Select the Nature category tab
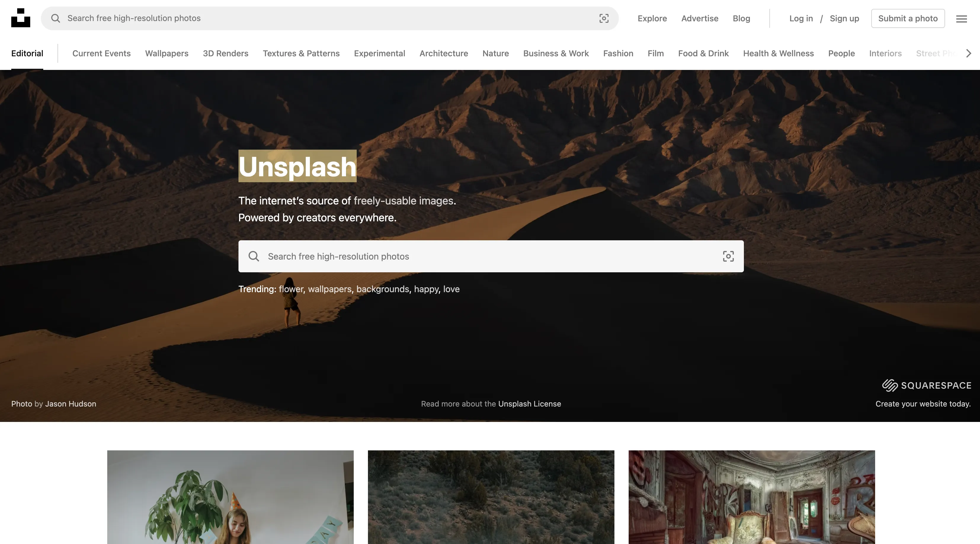 pyautogui.click(x=496, y=53)
